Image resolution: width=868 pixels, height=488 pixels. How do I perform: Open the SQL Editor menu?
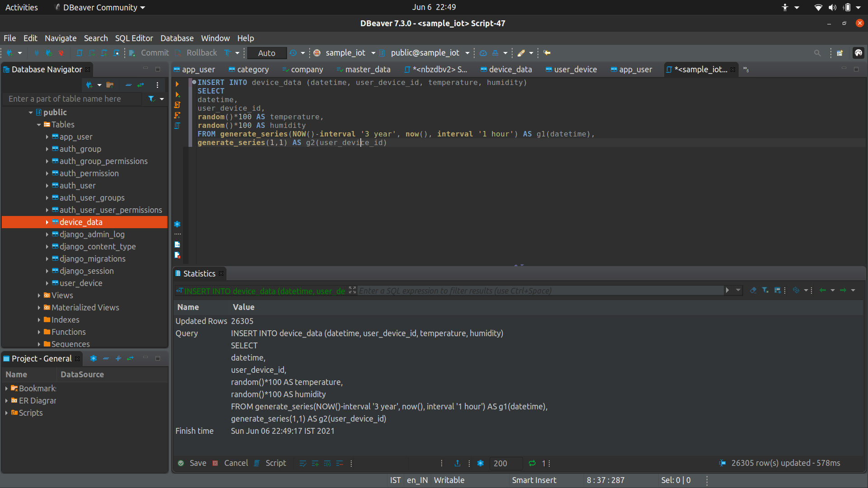tap(134, 38)
